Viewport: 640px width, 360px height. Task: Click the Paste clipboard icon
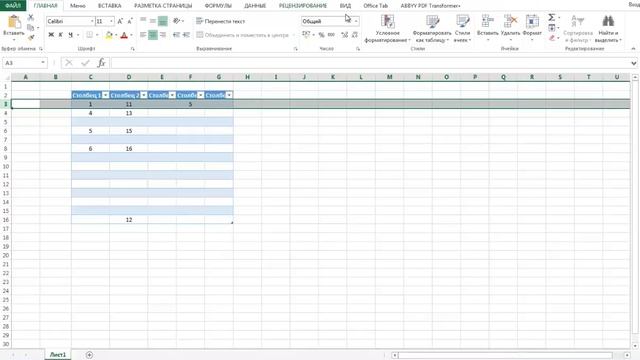pyautogui.click(x=14, y=22)
